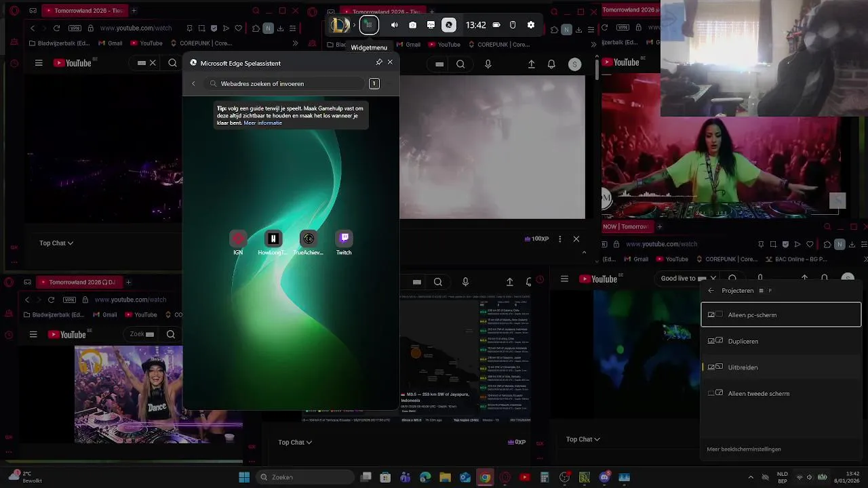Click the YouTube create upload icon in top-middle window
868x488 pixels.
click(x=532, y=64)
